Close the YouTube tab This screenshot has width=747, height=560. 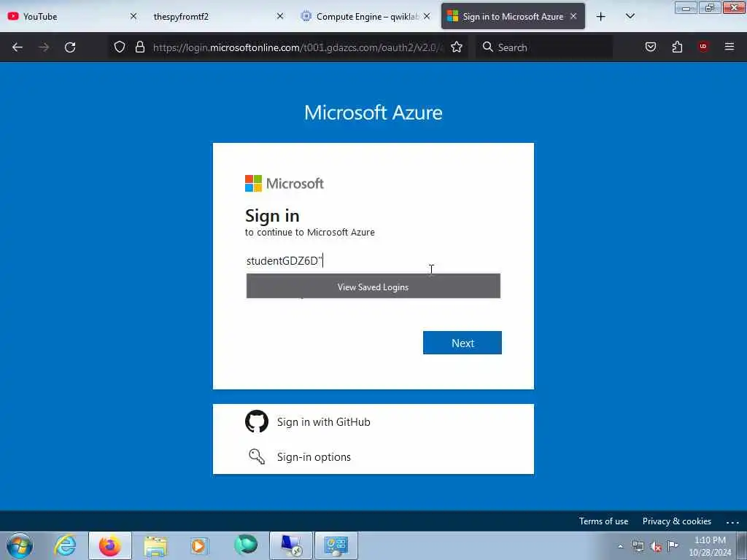pyautogui.click(x=133, y=16)
